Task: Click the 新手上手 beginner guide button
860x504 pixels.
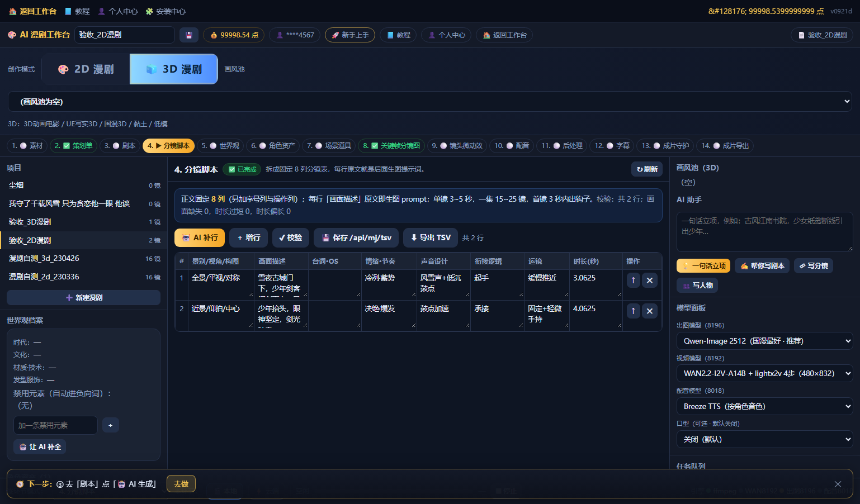Action: click(350, 35)
